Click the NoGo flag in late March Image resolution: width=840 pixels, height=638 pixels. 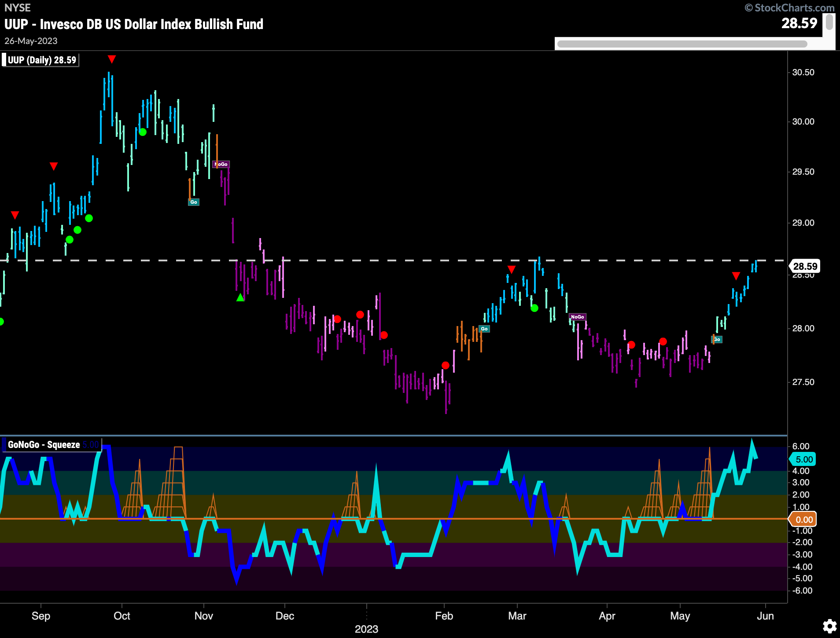click(578, 317)
